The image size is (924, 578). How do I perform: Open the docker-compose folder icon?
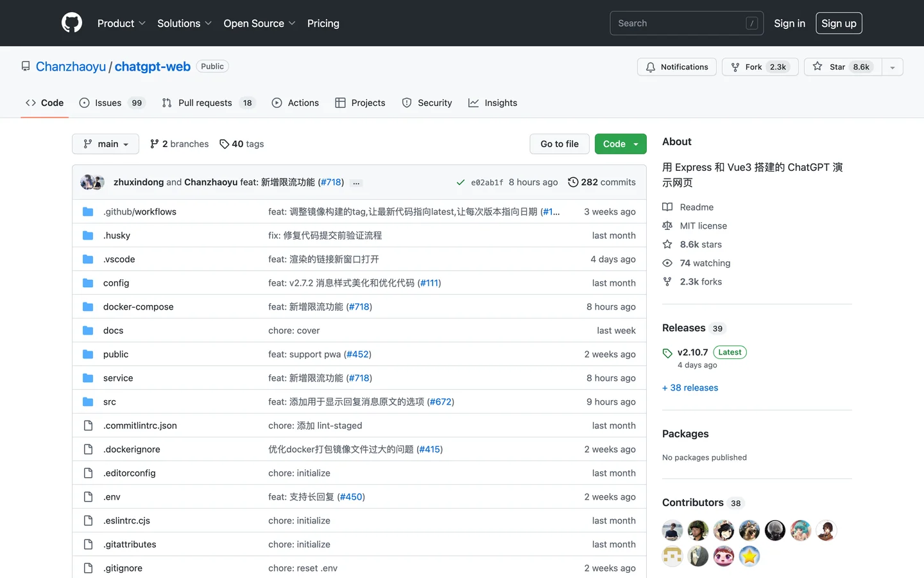click(x=88, y=307)
